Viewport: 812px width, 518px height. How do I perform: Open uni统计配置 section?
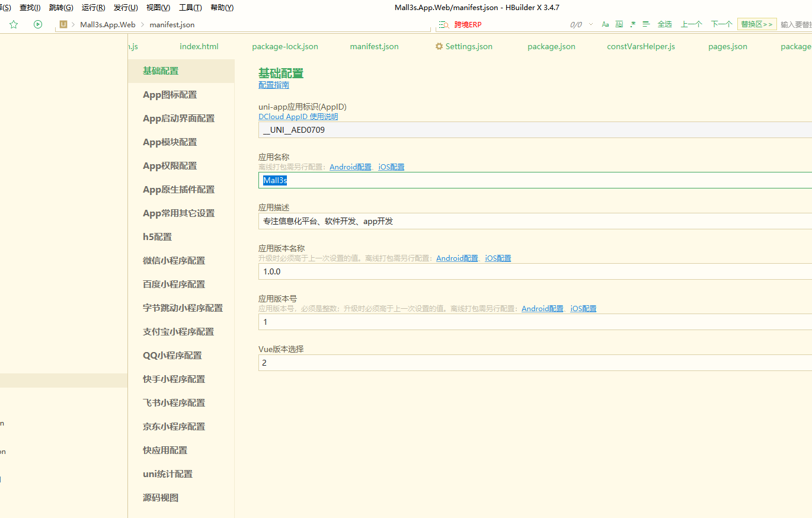coord(181,474)
